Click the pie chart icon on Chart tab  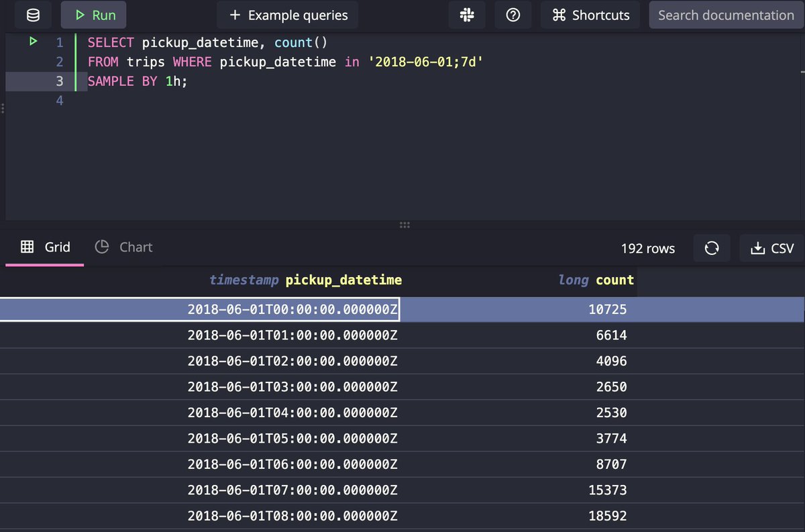pos(102,247)
